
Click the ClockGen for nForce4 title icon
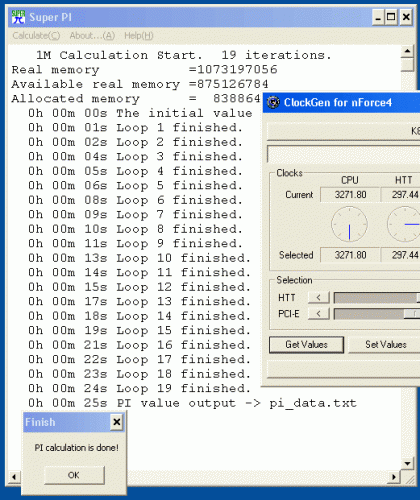(273, 102)
